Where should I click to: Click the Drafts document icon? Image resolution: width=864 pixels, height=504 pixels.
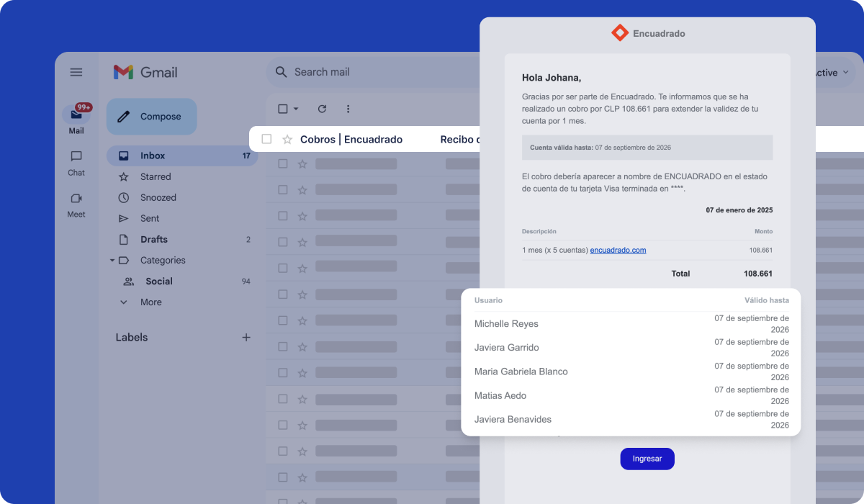click(x=124, y=239)
